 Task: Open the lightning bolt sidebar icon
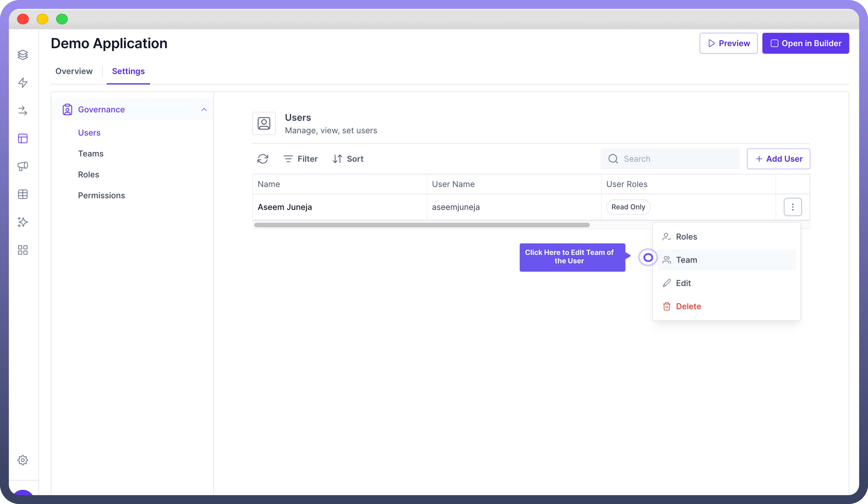23,83
